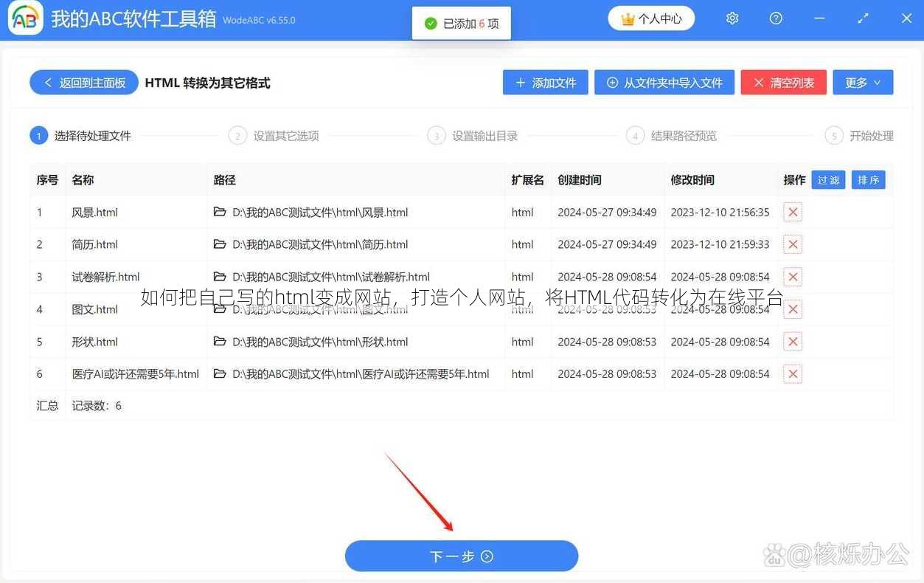Image resolution: width=924 pixels, height=583 pixels.
Task: Delete row 风景.html with red X
Action: pyautogui.click(x=793, y=213)
